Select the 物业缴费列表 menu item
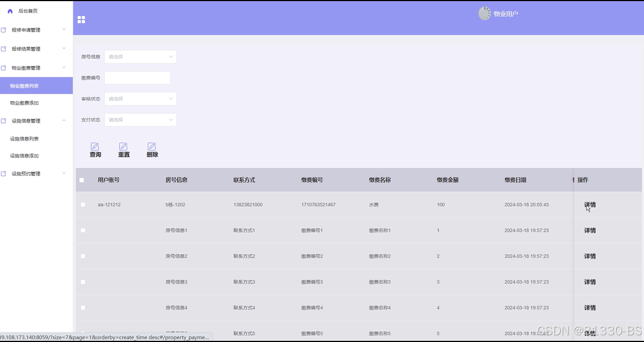This screenshot has height=342, width=644. click(36, 86)
